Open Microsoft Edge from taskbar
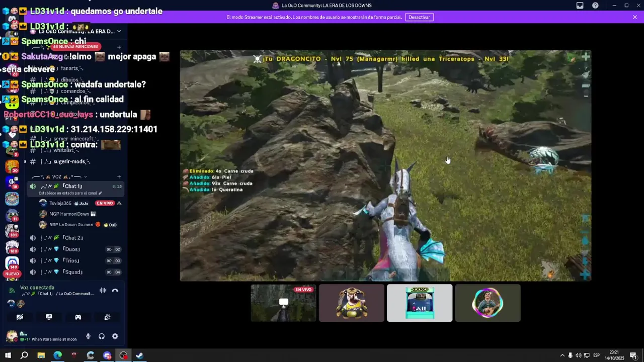 [57, 355]
